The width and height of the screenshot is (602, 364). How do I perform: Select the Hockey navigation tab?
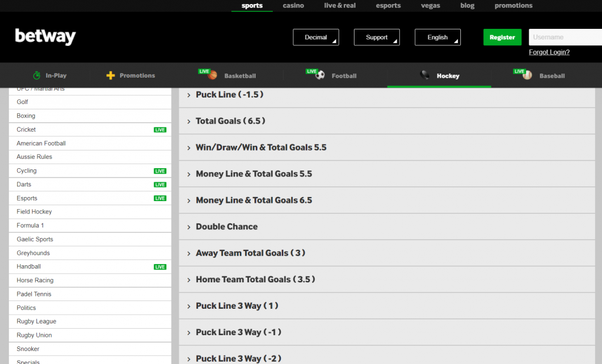pos(439,76)
